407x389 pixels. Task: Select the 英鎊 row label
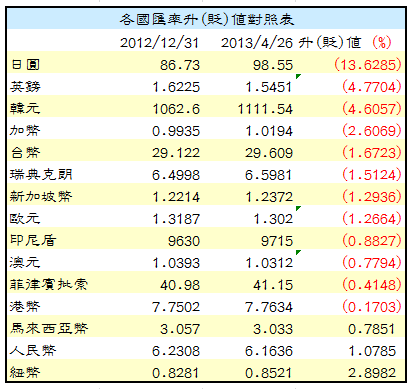25,87
